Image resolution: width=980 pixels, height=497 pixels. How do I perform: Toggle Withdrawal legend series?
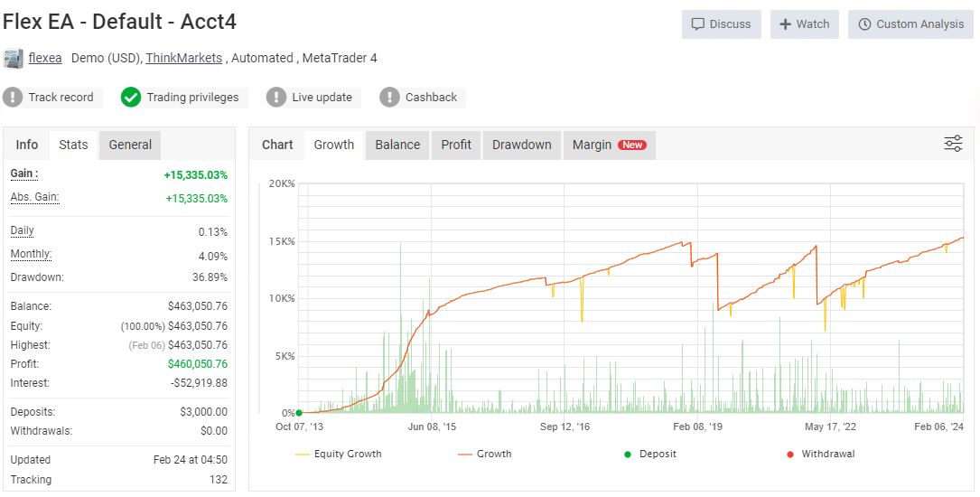click(821, 454)
